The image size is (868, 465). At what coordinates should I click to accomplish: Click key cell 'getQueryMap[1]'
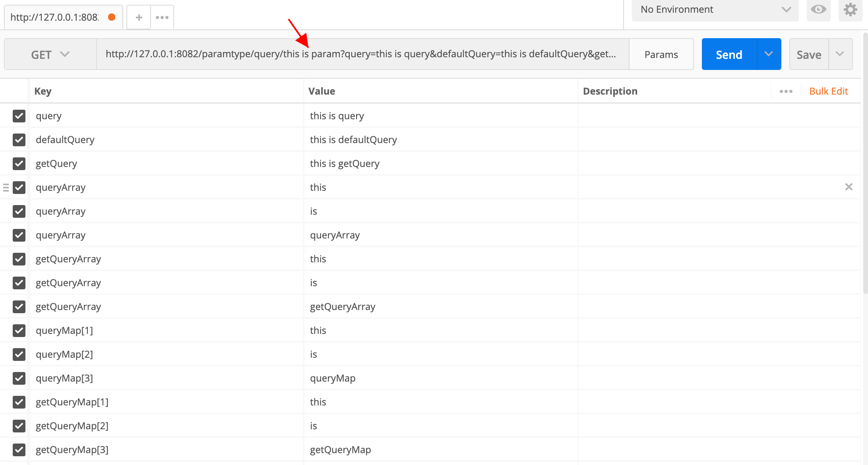167,402
